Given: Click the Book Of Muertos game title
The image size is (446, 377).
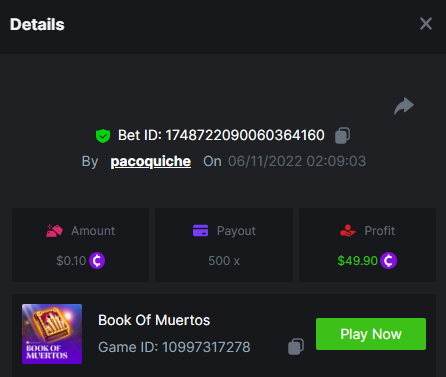Looking at the screenshot, I should [x=154, y=320].
